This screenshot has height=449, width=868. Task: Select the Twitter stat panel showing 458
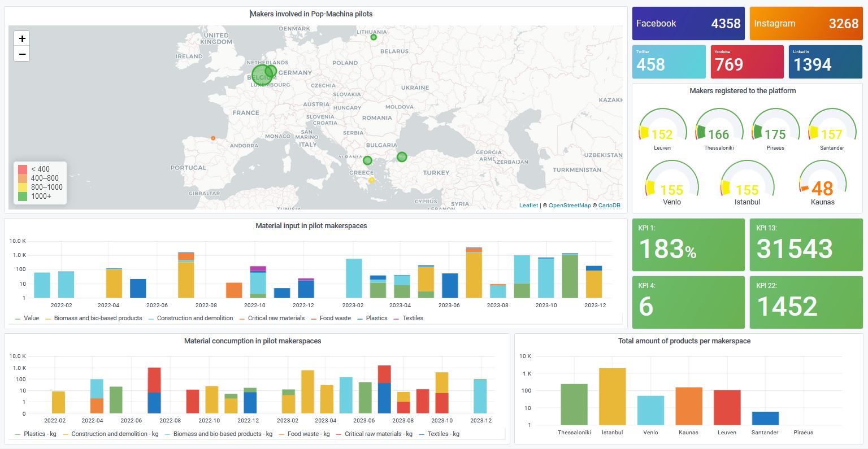[669, 62]
